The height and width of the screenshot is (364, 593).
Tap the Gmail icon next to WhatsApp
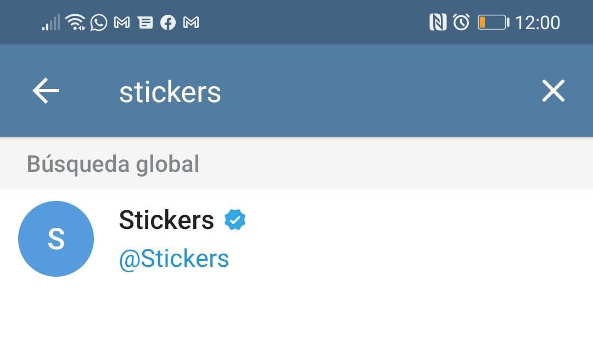[122, 23]
